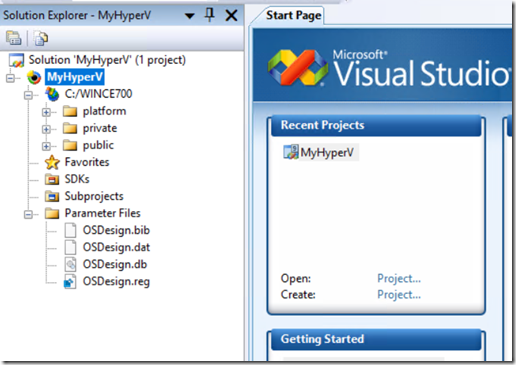
Task: Switch to the Start Page tab
Action: pyautogui.click(x=293, y=15)
